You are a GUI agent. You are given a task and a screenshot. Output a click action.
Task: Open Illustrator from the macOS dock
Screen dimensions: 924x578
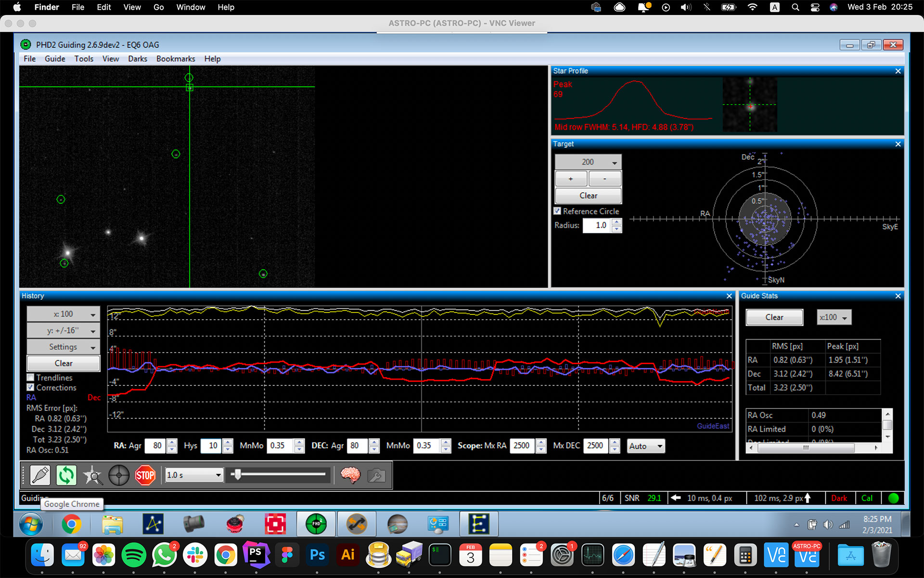[348, 556]
